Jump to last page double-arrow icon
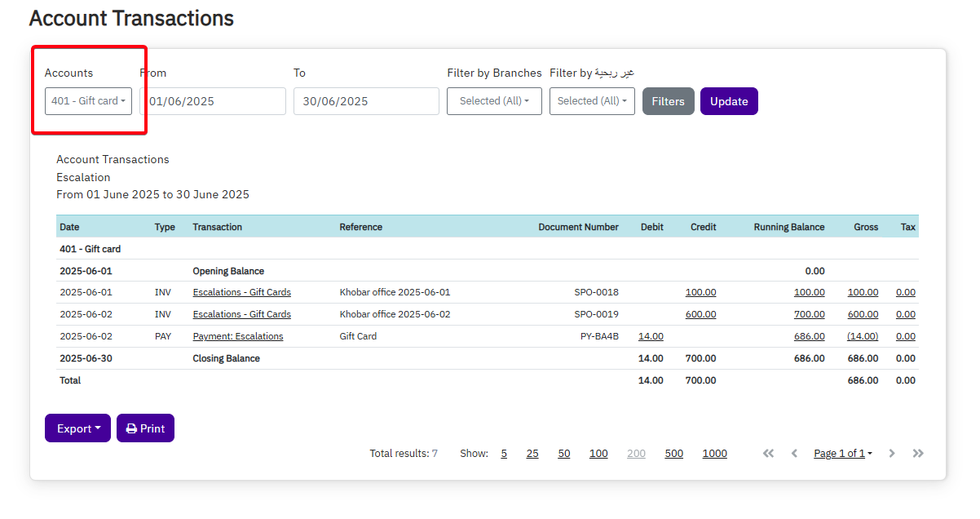980x519 pixels. click(918, 454)
